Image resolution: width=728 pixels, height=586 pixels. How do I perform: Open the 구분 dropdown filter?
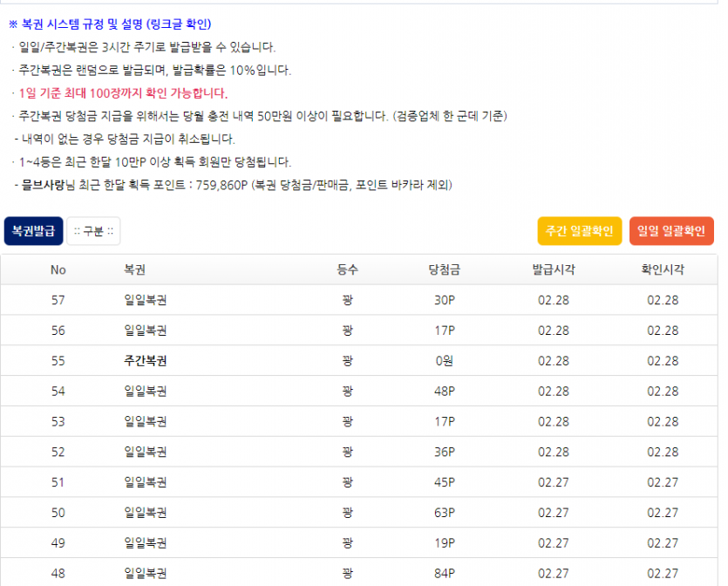click(93, 231)
